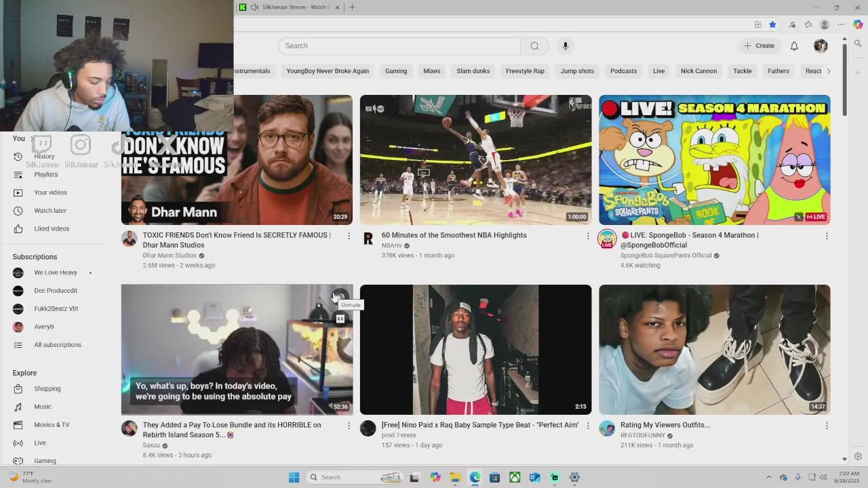This screenshot has height=488, width=868.
Task: Open the Fukk2Beatz VIII subscription
Action: (x=58, y=309)
